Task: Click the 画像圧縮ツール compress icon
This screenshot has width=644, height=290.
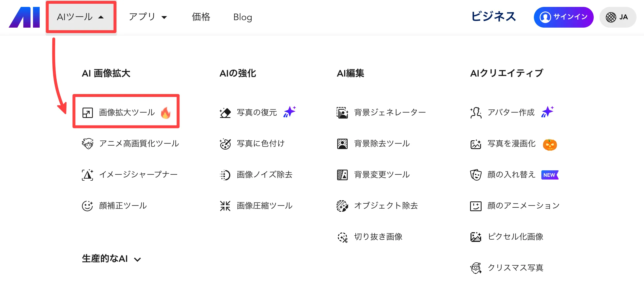Action: point(225,206)
